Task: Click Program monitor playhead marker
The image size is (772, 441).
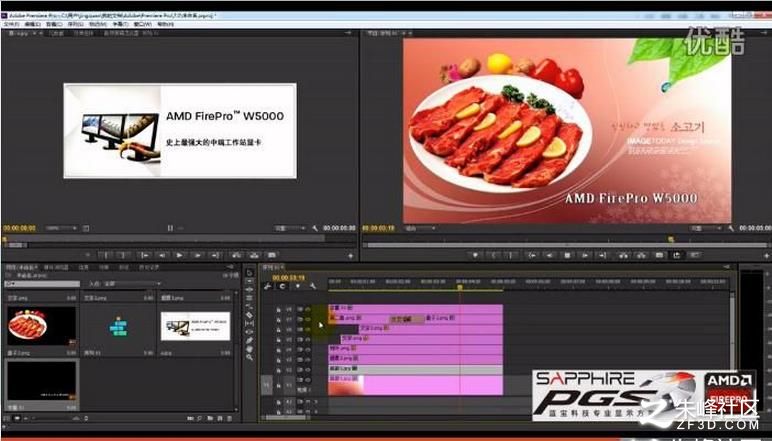Action: pos(671,239)
